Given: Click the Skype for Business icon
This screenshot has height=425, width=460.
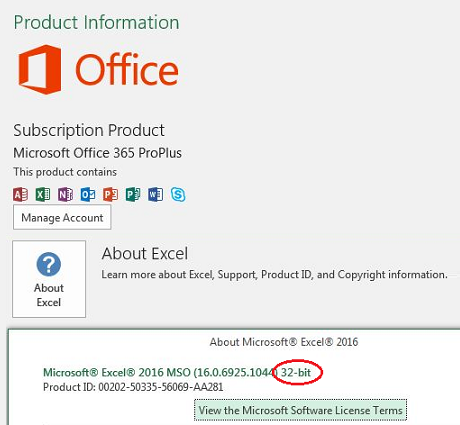Looking at the screenshot, I should (178, 194).
